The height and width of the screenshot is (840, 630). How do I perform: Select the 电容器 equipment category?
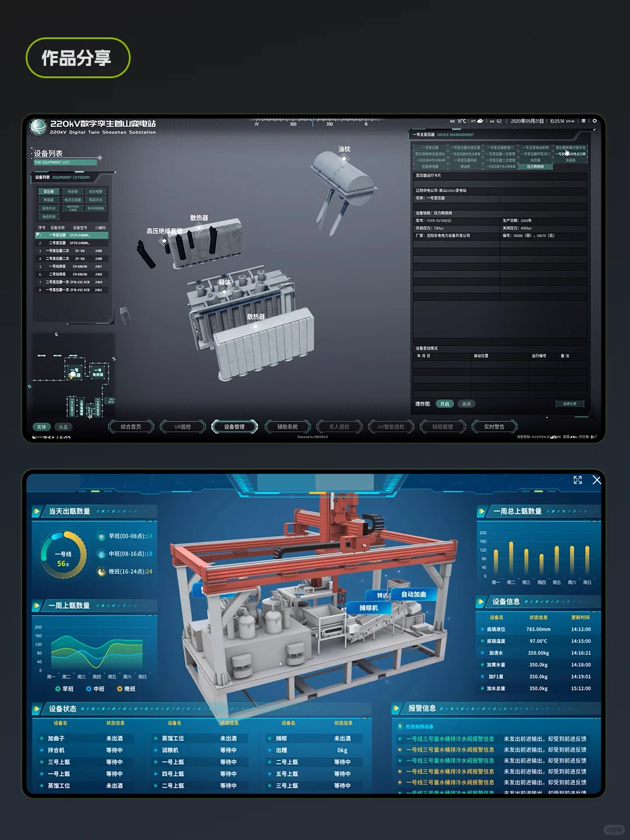tap(72, 191)
